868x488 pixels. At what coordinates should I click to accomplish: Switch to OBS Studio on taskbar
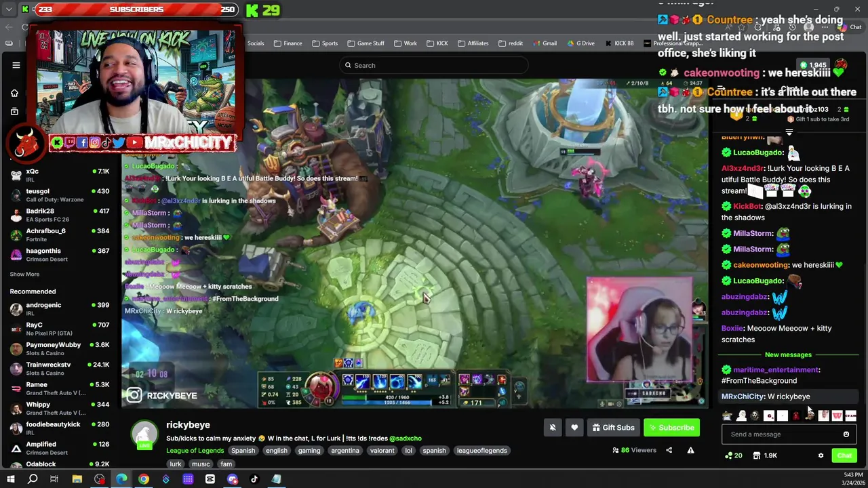click(x=99, y=479)
